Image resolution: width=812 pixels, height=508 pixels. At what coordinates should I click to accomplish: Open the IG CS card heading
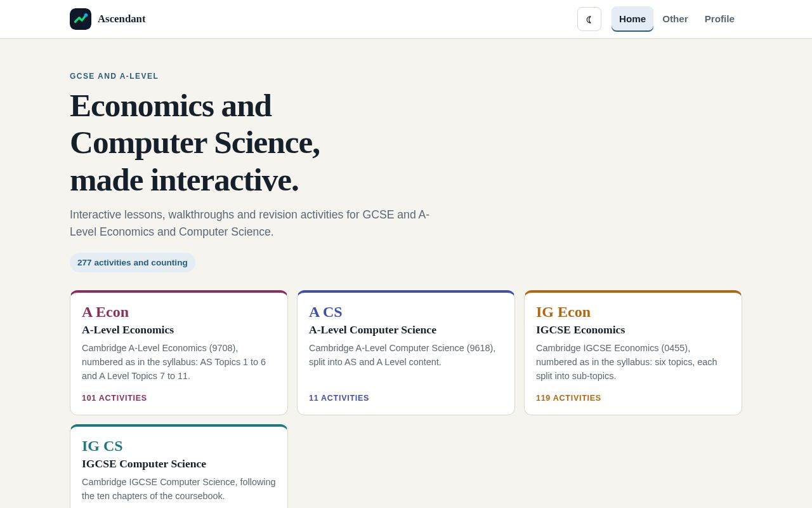(x=102, y=446)
